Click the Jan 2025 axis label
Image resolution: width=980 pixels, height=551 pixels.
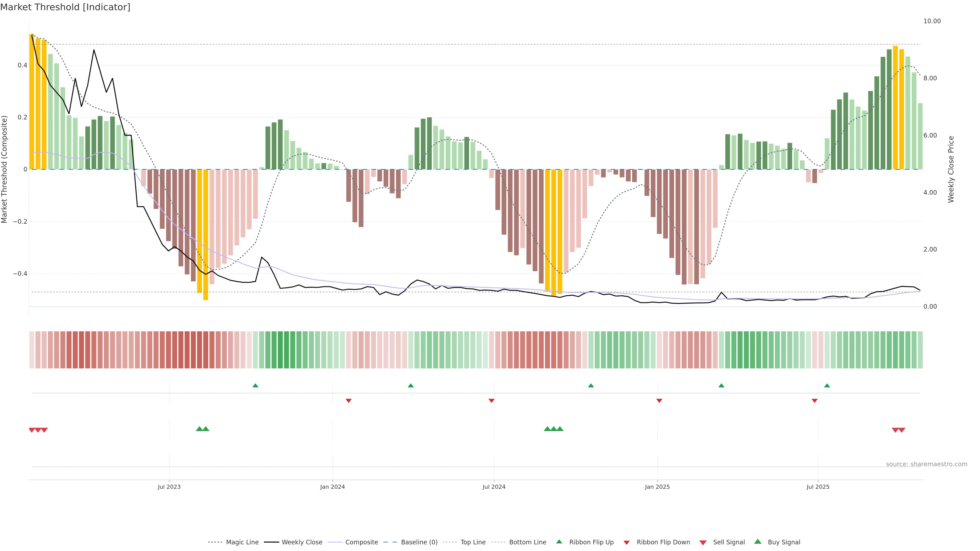pyautogui.click(x=657, y=487)
